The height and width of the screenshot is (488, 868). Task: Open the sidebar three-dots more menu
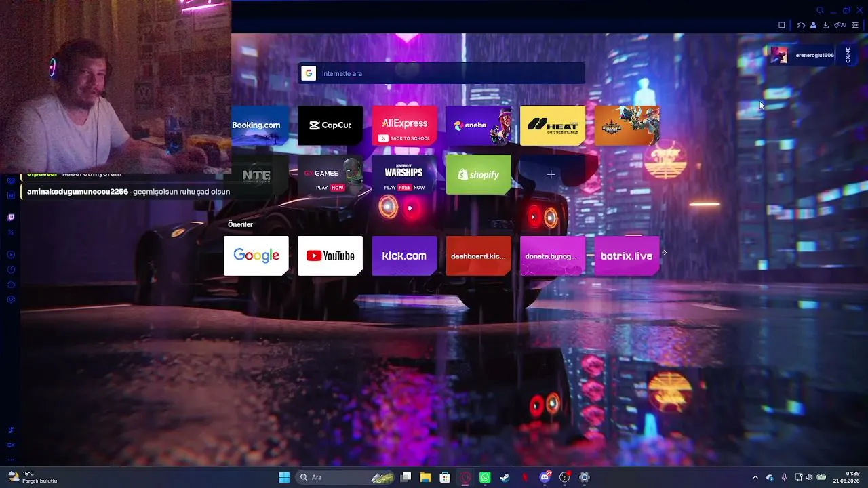pos(11,460)
